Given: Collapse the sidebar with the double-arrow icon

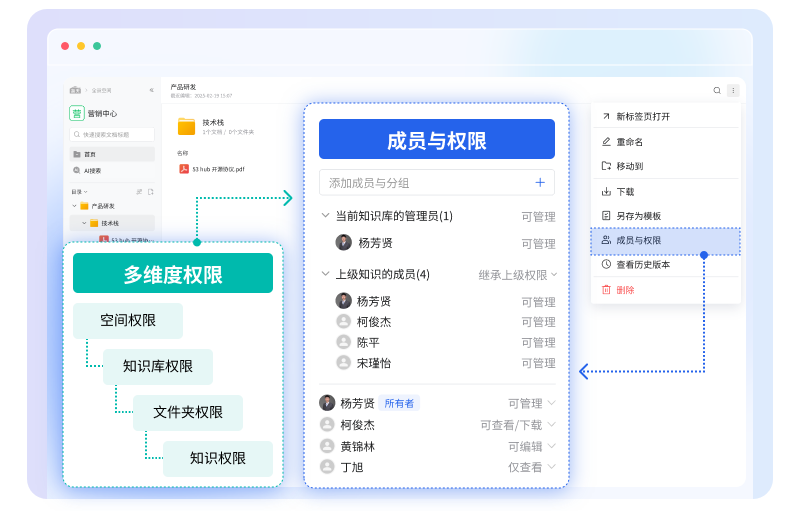Looking at the screenshot, I should tap(151, 90).
